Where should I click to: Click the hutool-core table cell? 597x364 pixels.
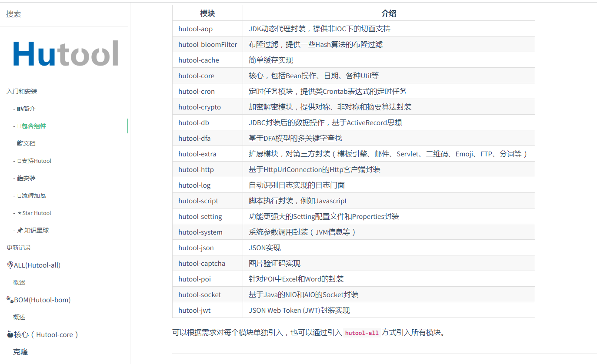[x=207, y=76]
